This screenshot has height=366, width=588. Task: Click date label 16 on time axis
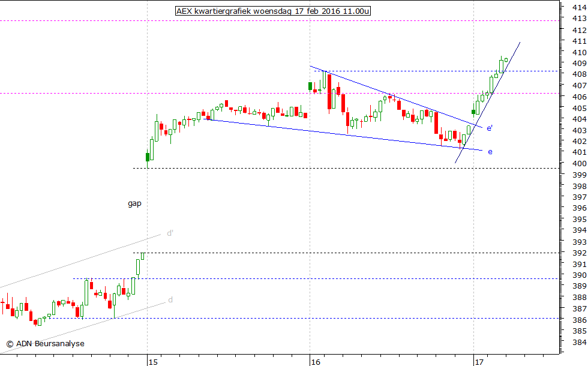(316, 362)
